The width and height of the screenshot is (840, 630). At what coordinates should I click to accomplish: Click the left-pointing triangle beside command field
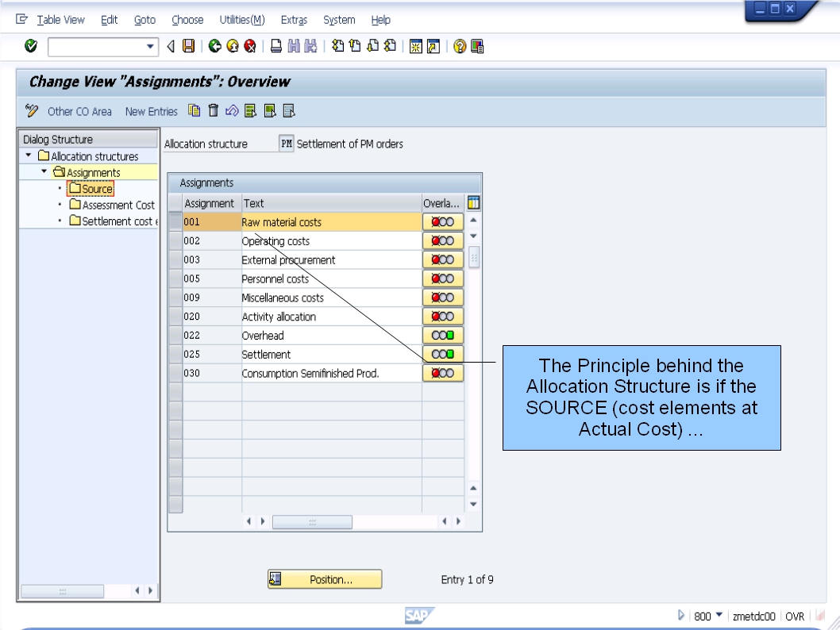pos(171,46)
